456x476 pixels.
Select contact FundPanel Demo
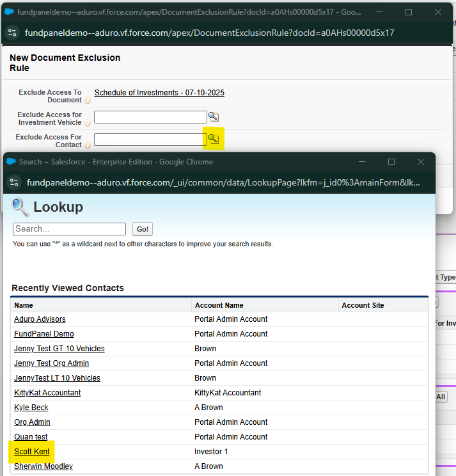44,333
